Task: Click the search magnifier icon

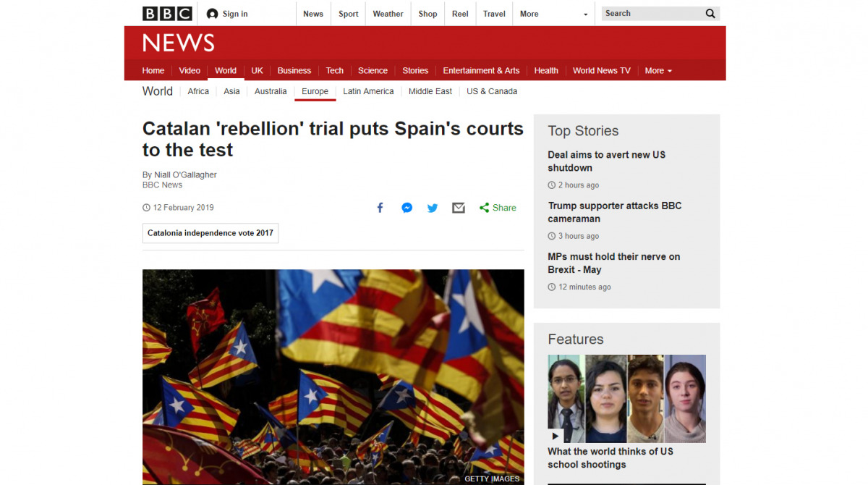Action: (710, 14)
